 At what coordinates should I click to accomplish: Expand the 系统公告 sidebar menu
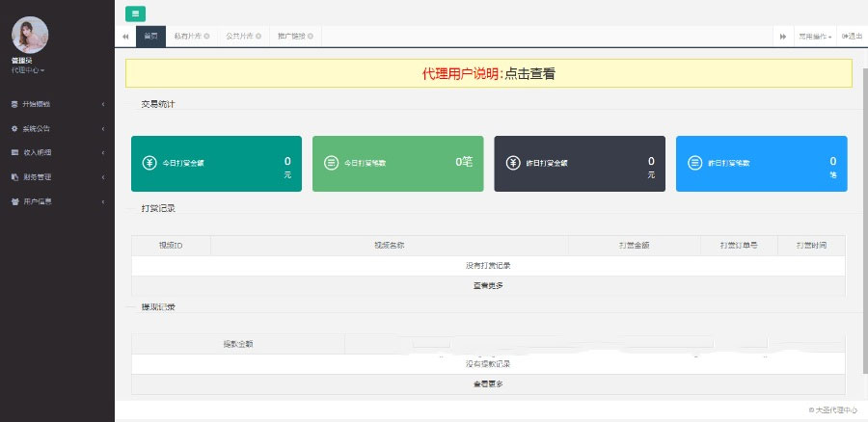click(x=57, y=128)
